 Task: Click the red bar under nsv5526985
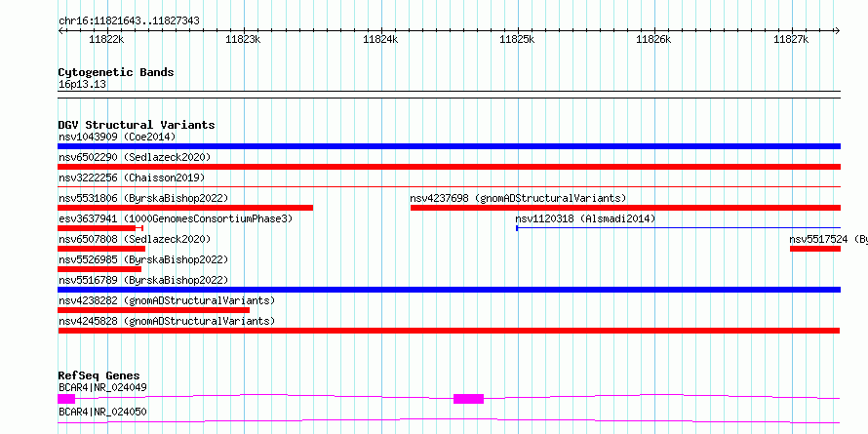(x=99, y=269)
